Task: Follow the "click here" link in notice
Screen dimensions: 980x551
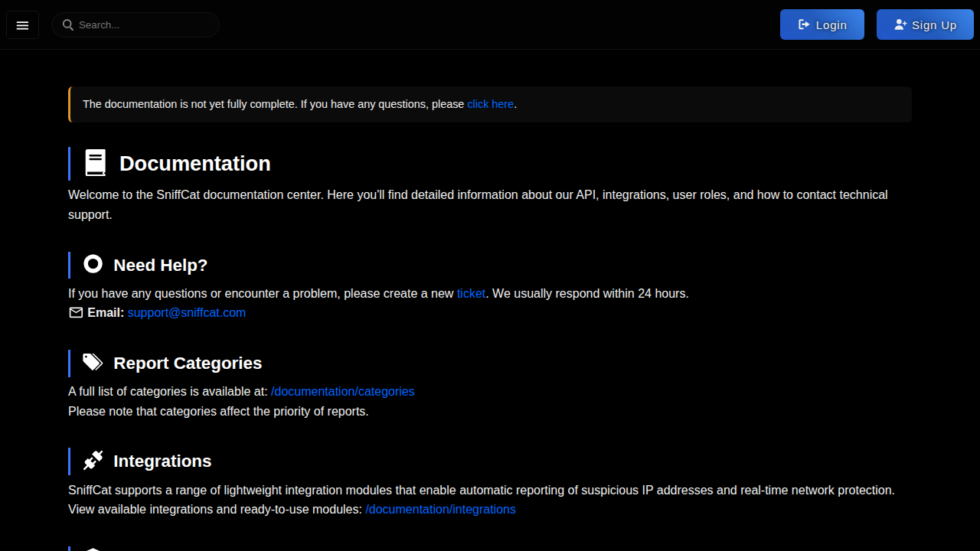Action: tap(490, 104)
